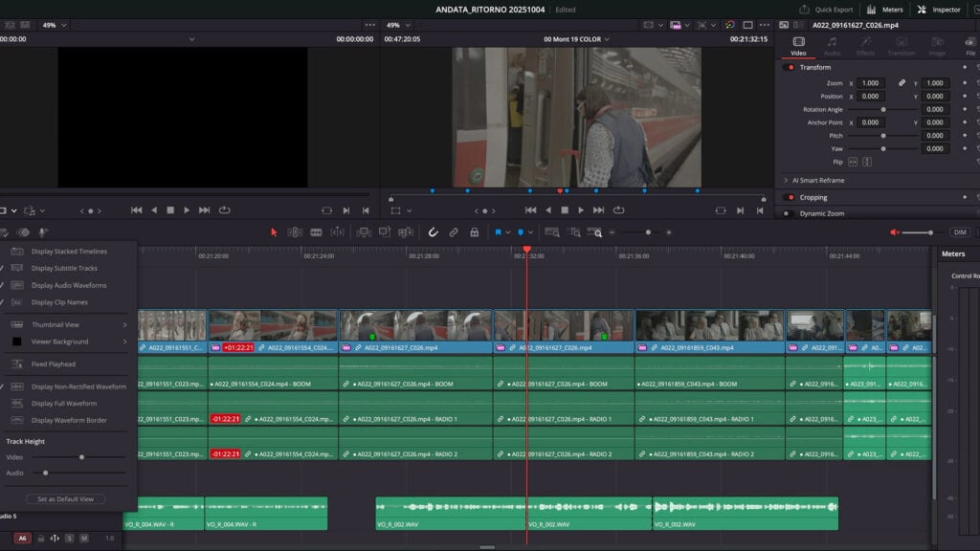
Task: Play the timeline viewer forward
Action: point(581,210)
